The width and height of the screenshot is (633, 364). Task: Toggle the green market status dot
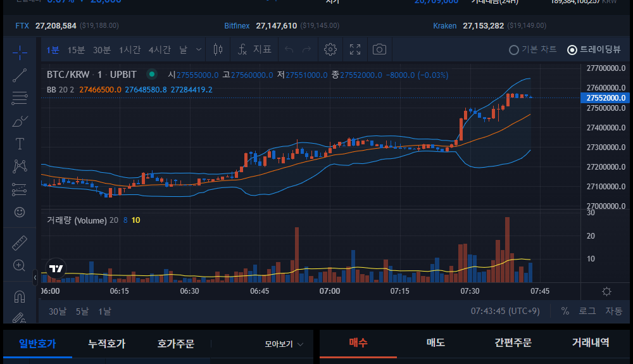tap(152, 74)
